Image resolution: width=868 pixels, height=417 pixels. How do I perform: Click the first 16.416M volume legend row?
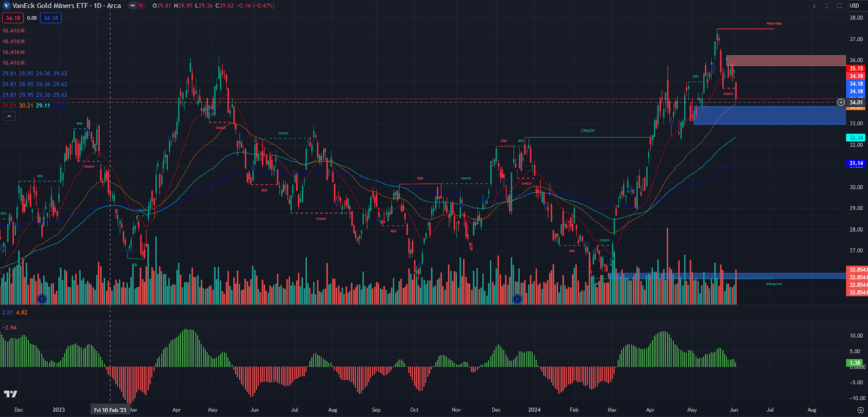14,31
